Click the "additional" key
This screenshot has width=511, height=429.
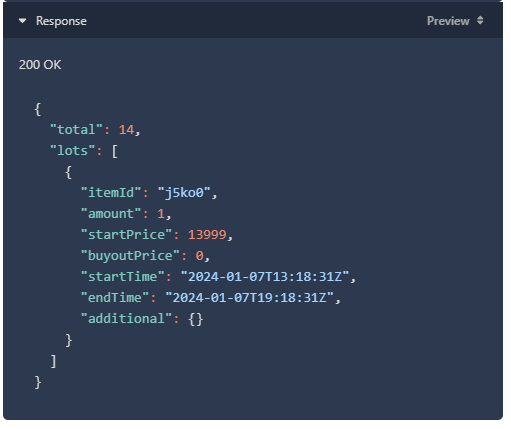point(127,319)
